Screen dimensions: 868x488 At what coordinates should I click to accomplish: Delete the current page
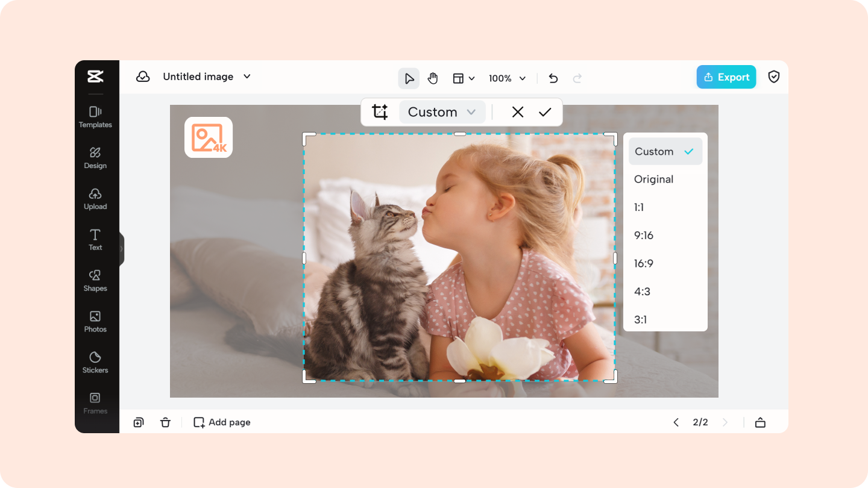coord(165,422)
